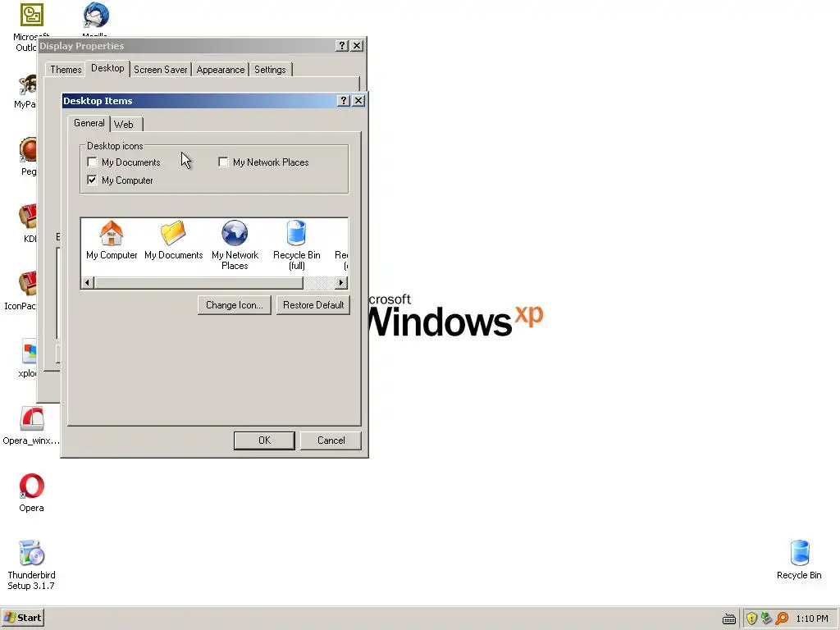840x630 pixels.
Task: Open the Desktop tab in Display Properties
Action: [x=107, y=68]
